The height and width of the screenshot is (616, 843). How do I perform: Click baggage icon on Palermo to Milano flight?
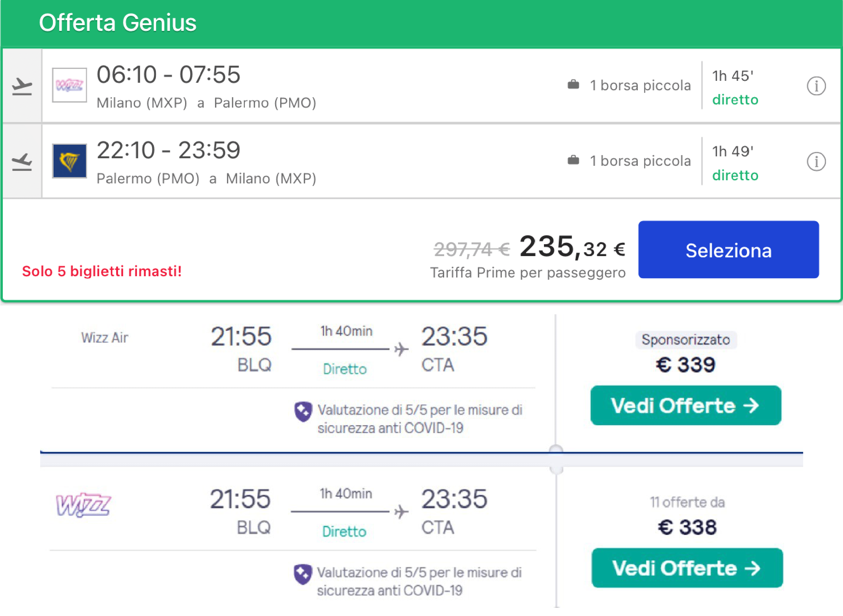[573, 161]
